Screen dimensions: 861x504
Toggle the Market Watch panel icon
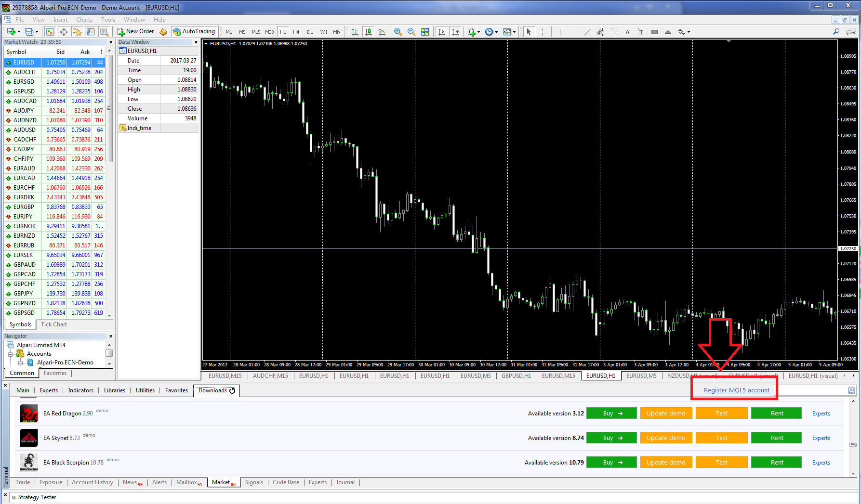(x=50, y=32)
